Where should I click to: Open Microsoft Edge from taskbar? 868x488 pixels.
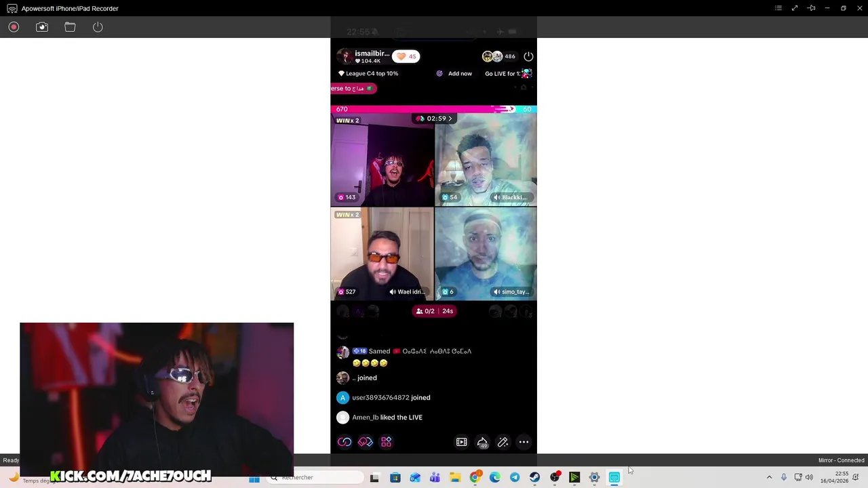coord(495,478)
